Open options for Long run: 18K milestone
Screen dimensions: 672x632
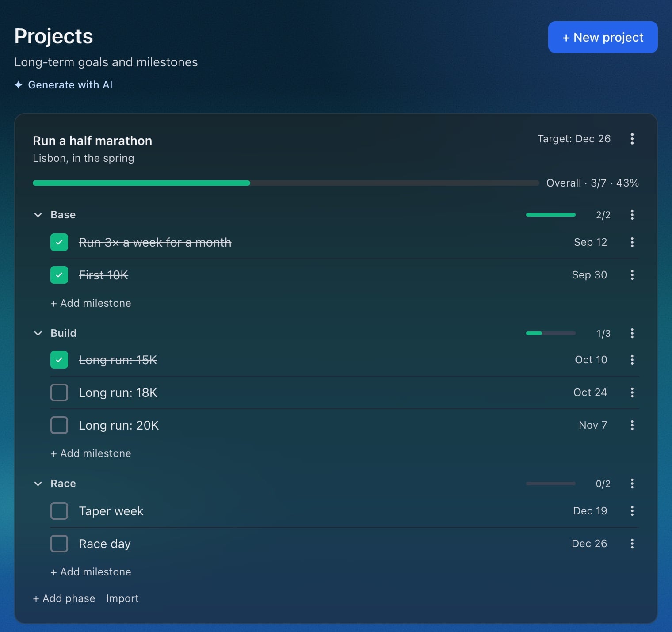point(632,392)
